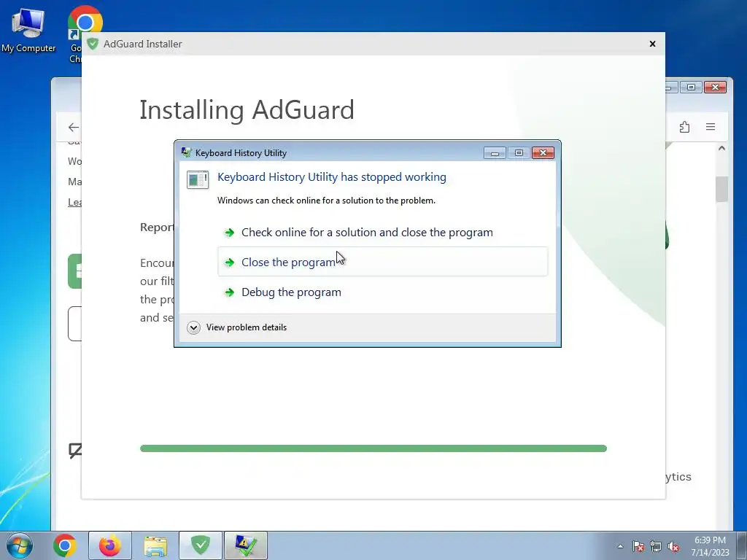The width and height of the screenshot is (747, 560).
Task: Open My Computer desktop icon
Action: (28, 29)
